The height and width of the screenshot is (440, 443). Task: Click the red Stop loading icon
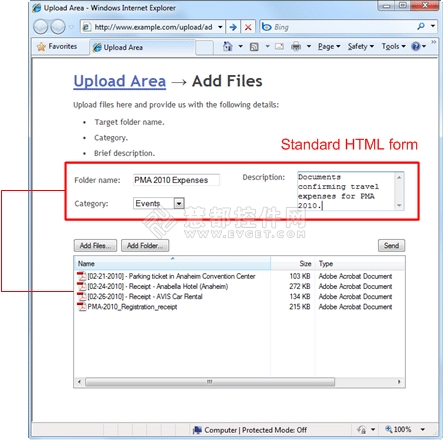248,27
